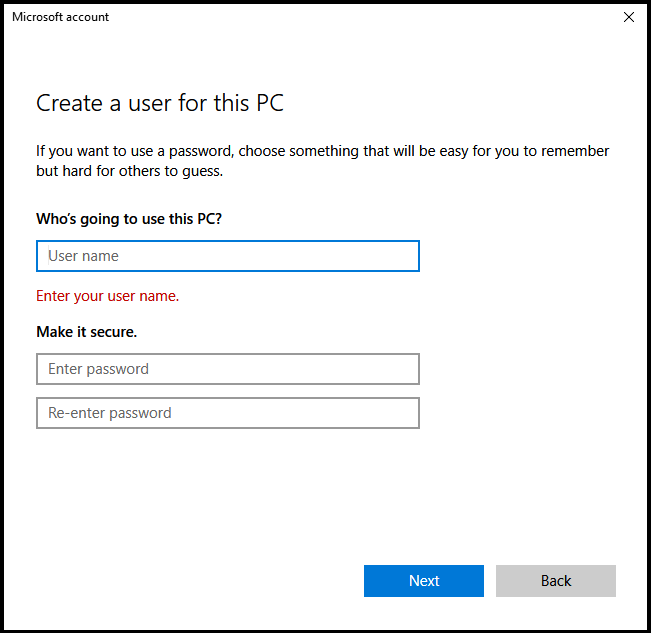Focus the Enter password field
Screen dimensions: 651x633
pyautogui.click(x=227, y=369)
